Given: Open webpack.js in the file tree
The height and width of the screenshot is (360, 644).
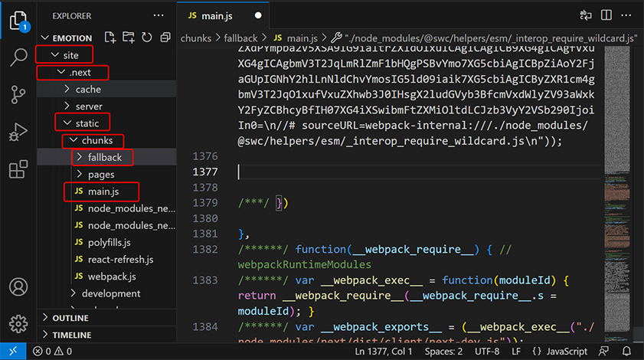Looking at the screenshot, I should tap(112, 276).
